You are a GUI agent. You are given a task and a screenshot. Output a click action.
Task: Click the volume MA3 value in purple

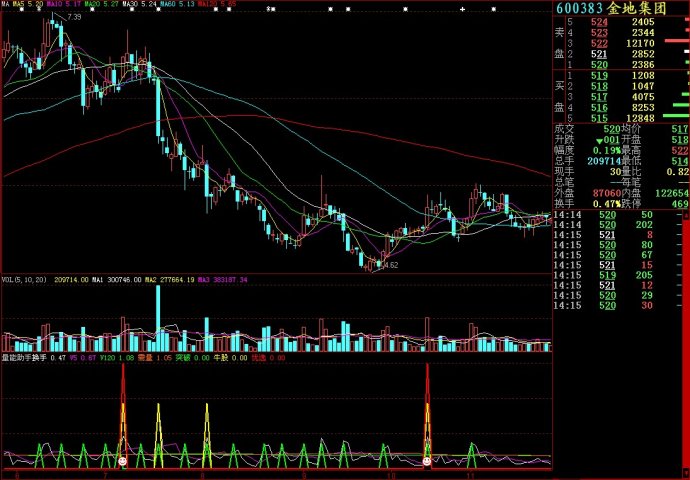click(x=223, y=280)
